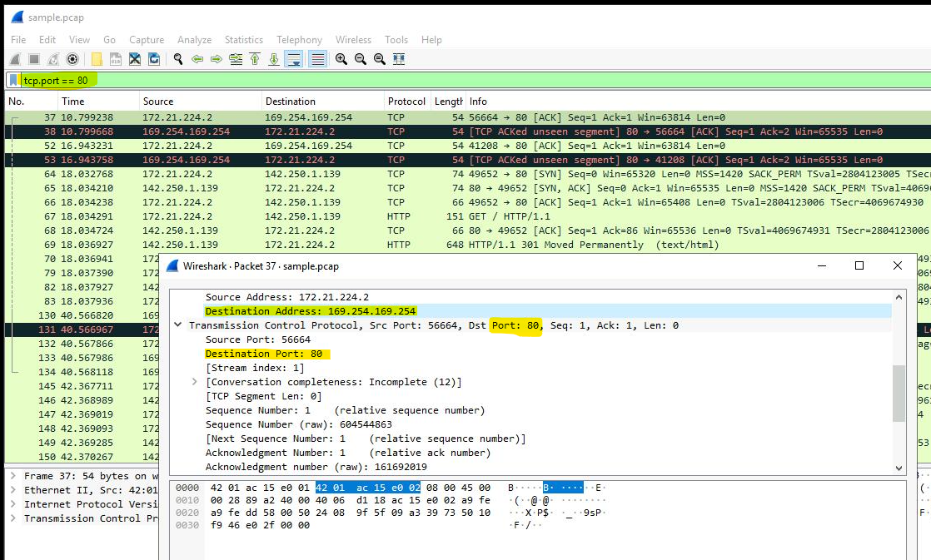Expand the Frame 37 details row

12,476
